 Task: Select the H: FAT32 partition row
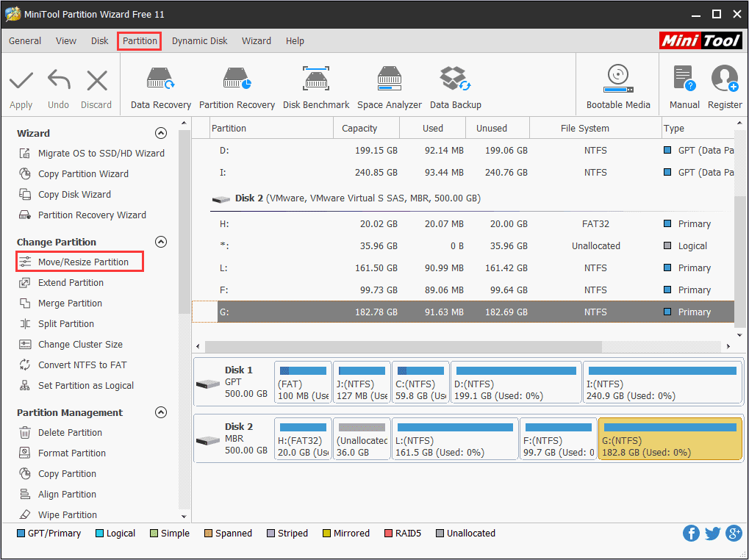[463, 224]
